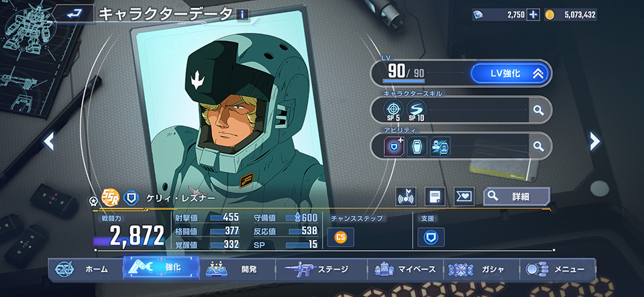Click the back arrow return button

click(x=74, y=14)
